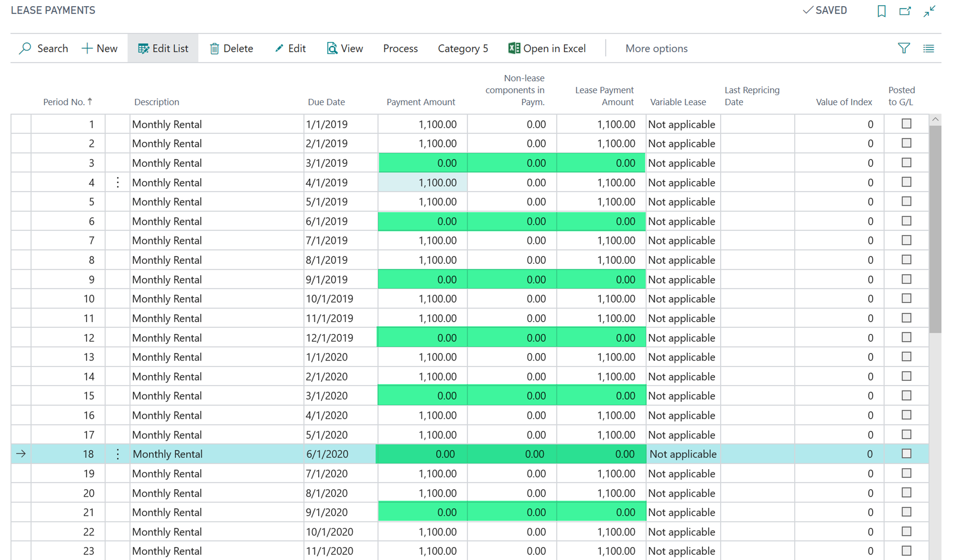Check Posted to G/L for period 18
The image size is (962, 560).
[906, 453]
